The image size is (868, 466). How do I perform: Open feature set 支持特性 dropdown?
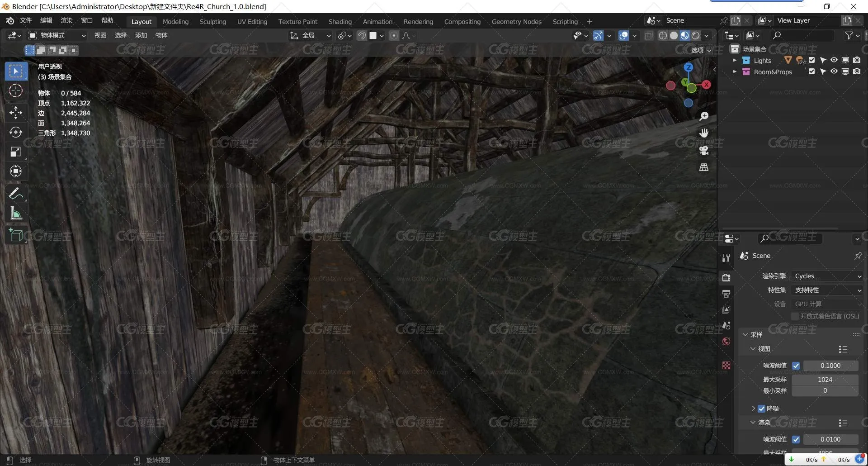click(827, 290)
